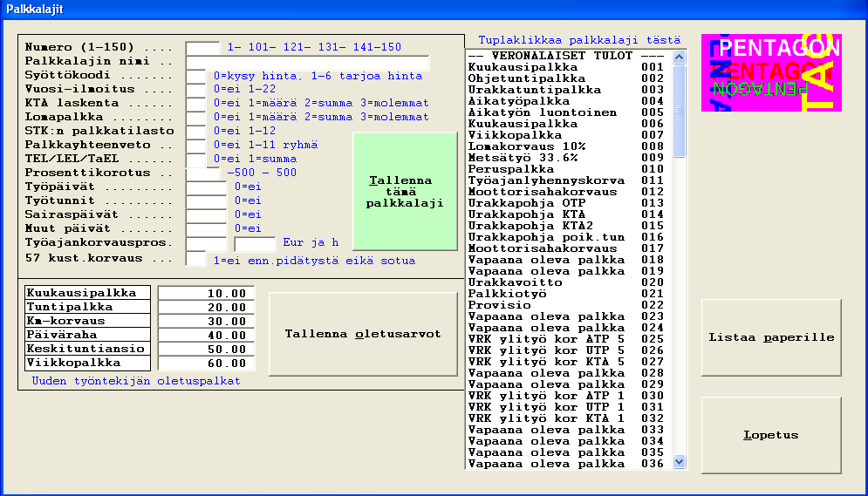
Task: Click Tallenna oletusarvot button
Action: (363, 335)
